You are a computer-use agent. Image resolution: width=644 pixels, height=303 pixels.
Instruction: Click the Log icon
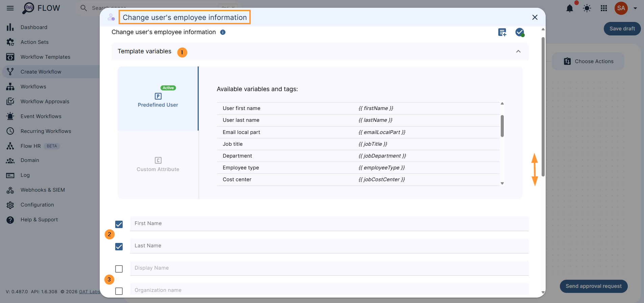point(10,175)
